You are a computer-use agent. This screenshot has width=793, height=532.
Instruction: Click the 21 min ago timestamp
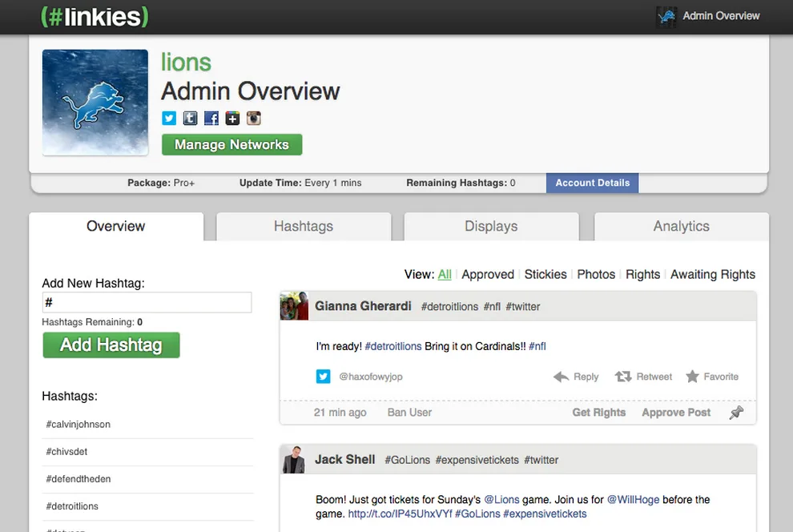click(x=340, y=412)
